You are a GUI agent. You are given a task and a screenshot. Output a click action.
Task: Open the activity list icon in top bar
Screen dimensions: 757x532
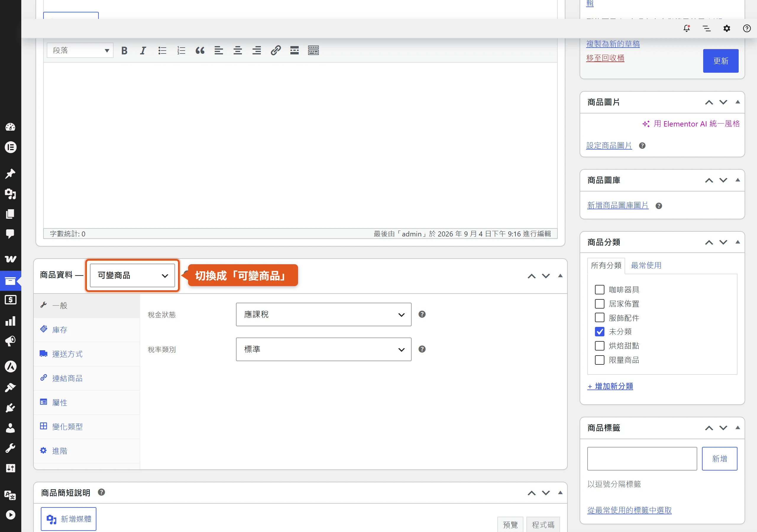coord(706,28)
